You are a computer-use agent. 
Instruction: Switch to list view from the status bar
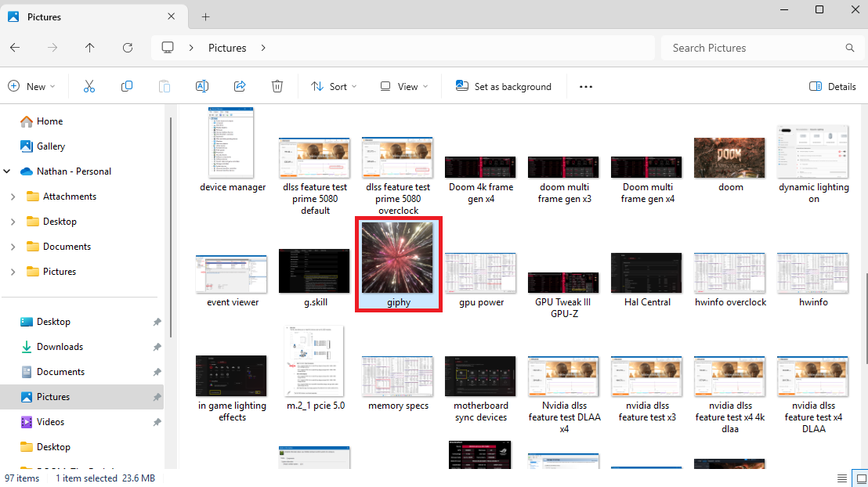pos(843,478)
